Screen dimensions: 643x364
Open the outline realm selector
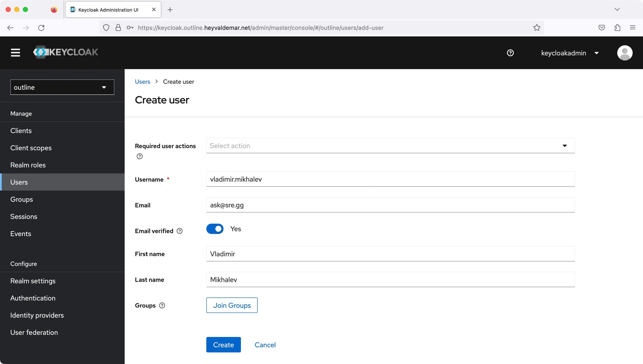tap(62, 87)
